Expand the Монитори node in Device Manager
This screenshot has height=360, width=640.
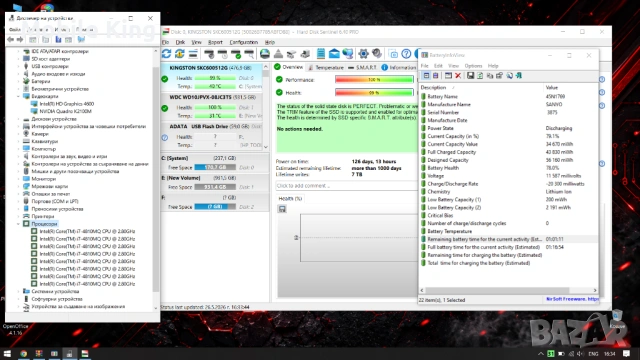(18, 179)
